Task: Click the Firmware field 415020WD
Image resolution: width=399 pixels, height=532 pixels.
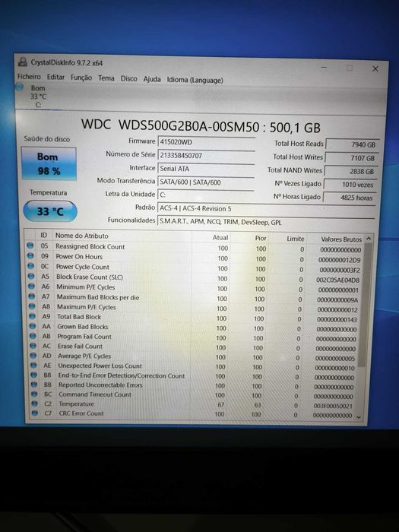Action: coord(206,142)
